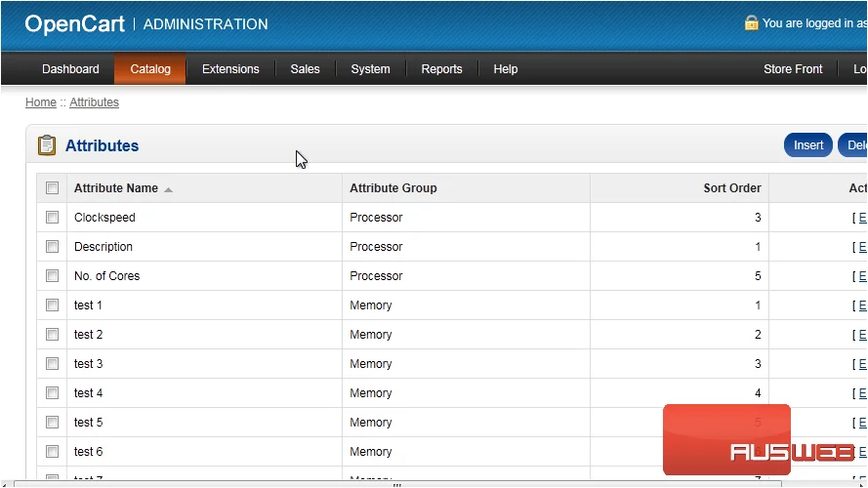
Task: Click the Attributes breadcrumb link
Action: pos(94,102)
